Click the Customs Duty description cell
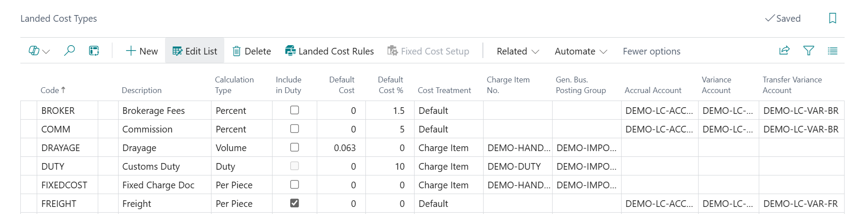 click(164, 167)
